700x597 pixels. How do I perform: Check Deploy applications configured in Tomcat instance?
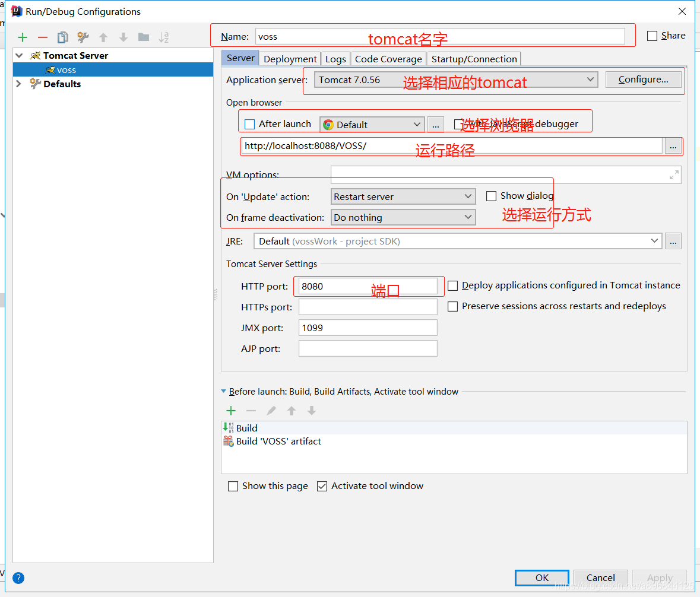[x=452, y=285]
